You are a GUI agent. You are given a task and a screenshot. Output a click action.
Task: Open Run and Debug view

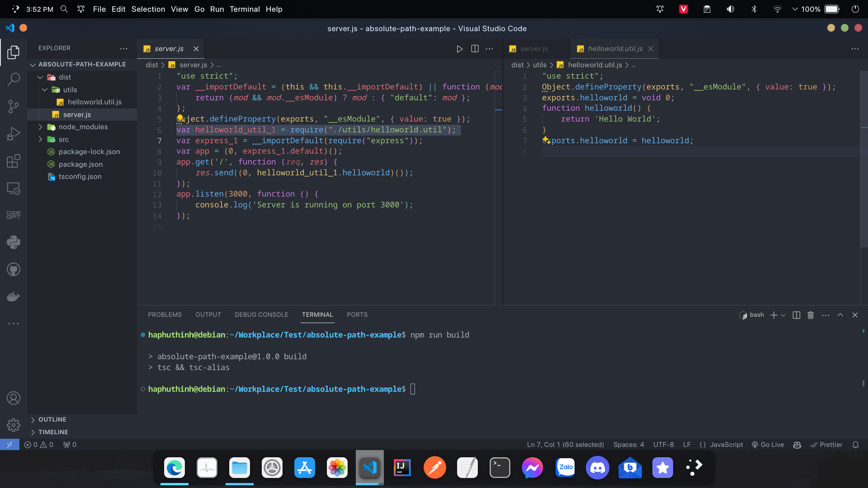click(x=14, y=134)
